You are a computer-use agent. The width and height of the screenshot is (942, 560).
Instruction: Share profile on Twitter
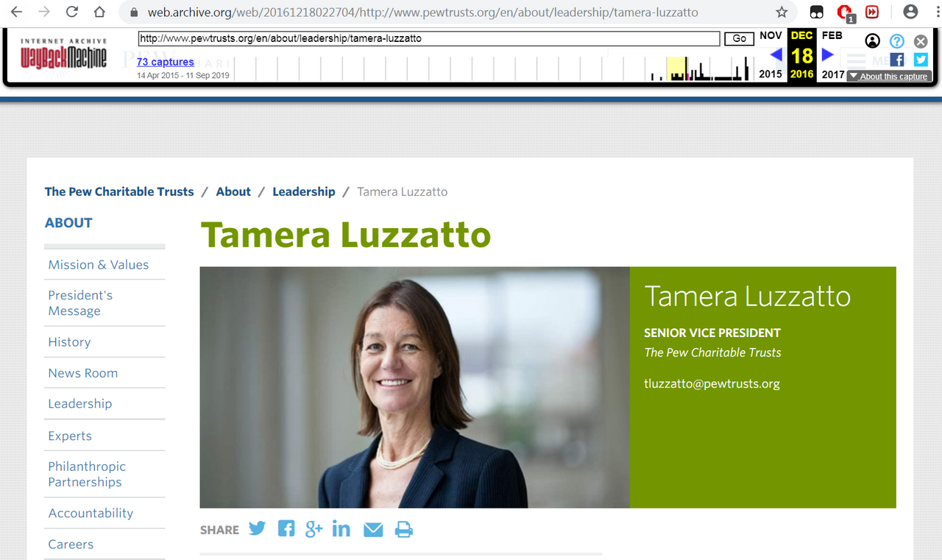[x=257, y=528]
